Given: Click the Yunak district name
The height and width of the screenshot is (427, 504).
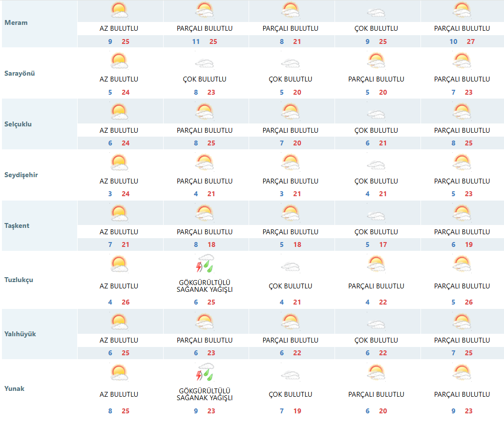Looking at the screenshot, I should coord(15,388).
